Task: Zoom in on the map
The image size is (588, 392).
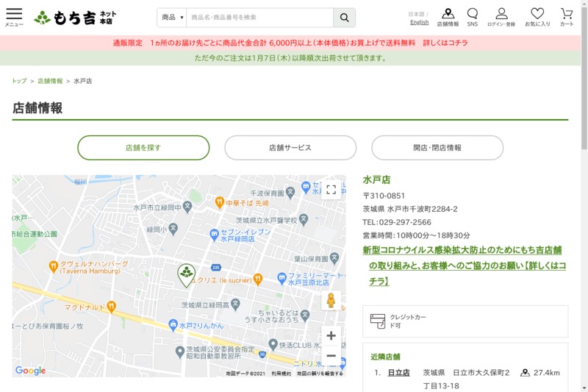Action: [331, 336]
